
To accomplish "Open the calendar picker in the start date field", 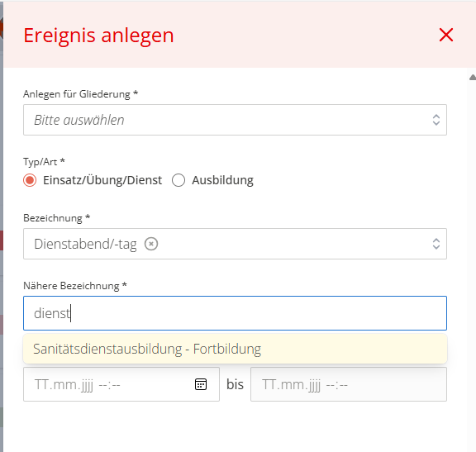I will pyautogui.click(x=201, y=384).
